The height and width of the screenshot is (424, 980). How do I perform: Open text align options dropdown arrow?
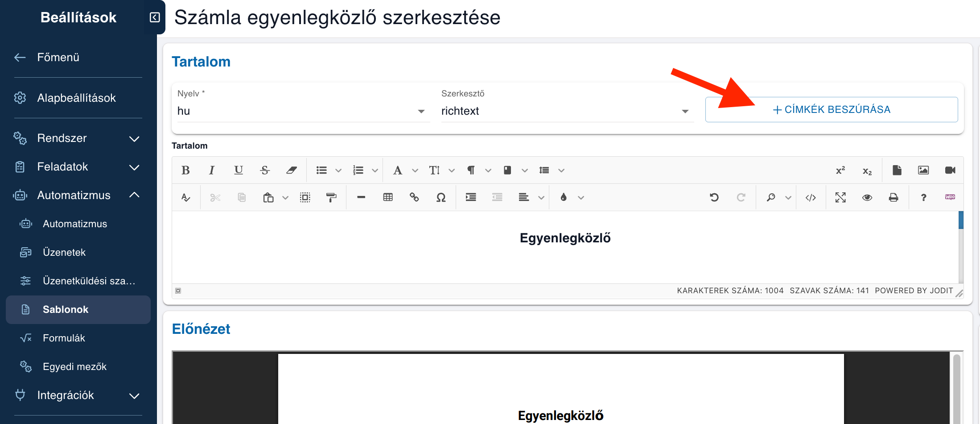click(x=541, y=198)
